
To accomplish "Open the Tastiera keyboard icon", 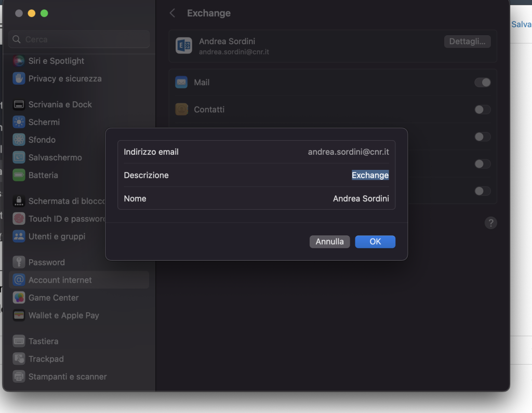I will pyautogui.click(x=19, y=341).
